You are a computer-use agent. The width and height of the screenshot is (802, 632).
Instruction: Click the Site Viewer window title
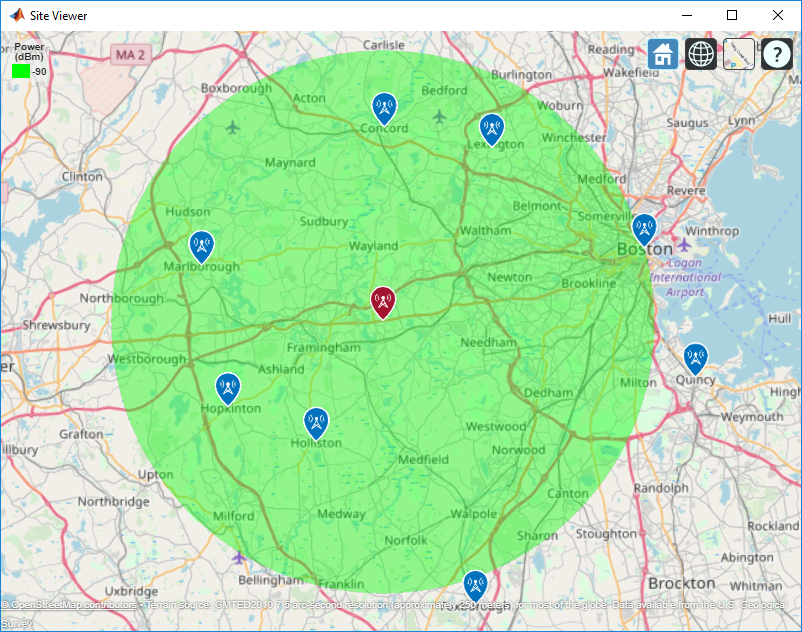[59, 16]
